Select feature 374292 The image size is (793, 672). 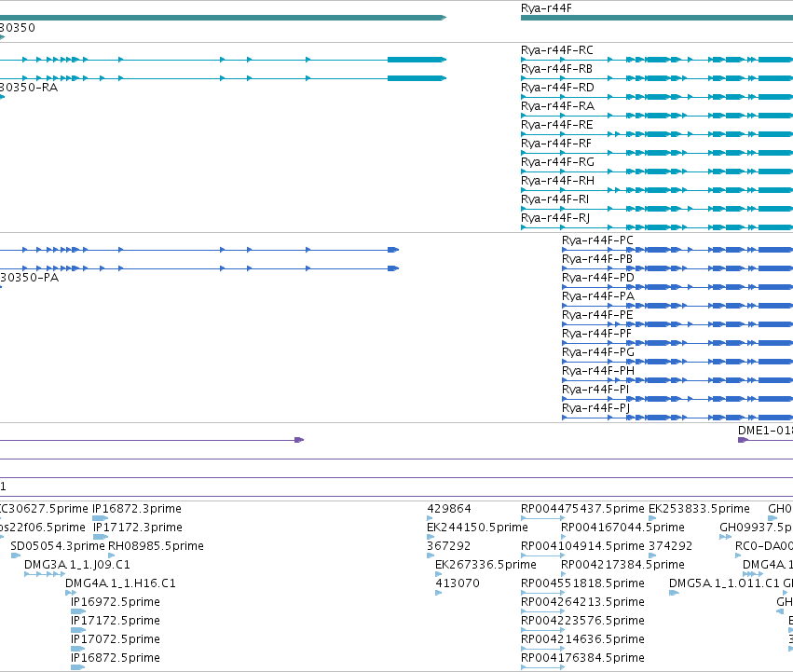coord(670,546)
